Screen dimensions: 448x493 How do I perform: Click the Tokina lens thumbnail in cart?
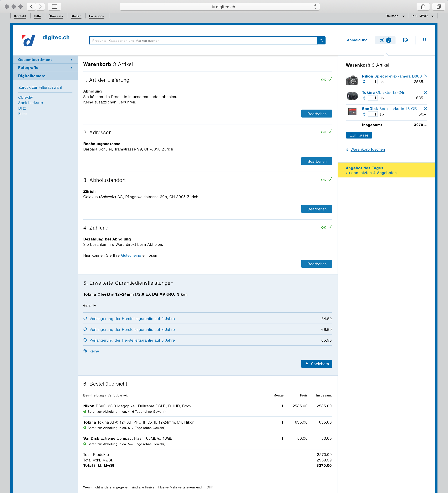coord(352,96)
